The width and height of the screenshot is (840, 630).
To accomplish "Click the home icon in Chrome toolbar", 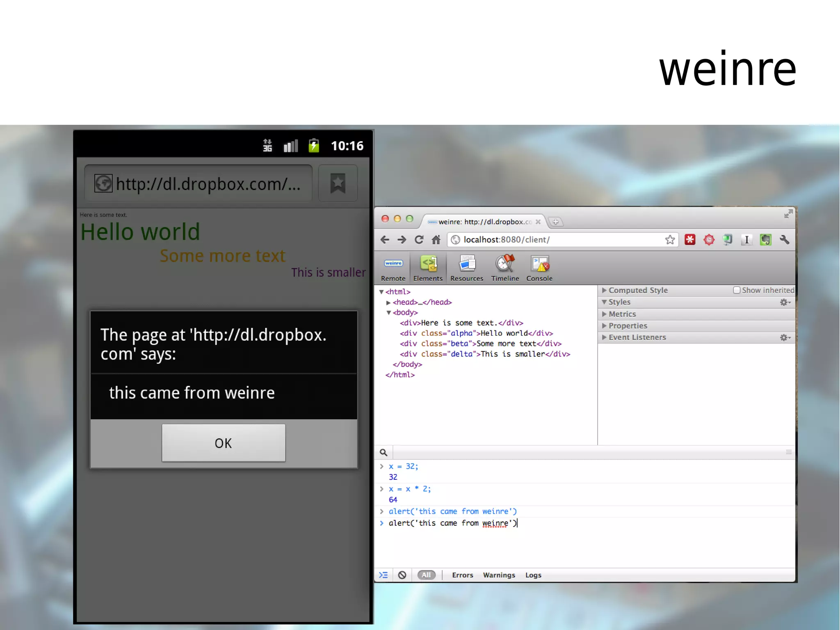I will coord(436,240).
